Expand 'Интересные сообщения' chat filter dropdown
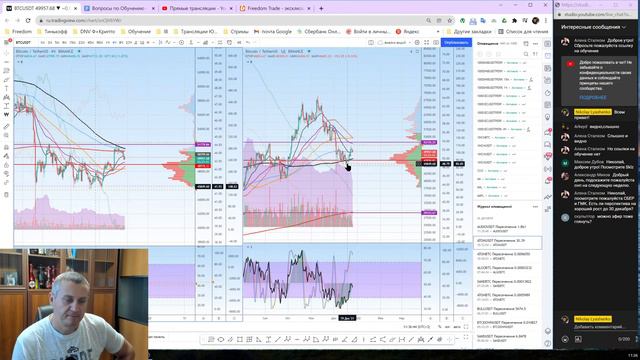This screenshot has height=360, width=640. [593, 27]
